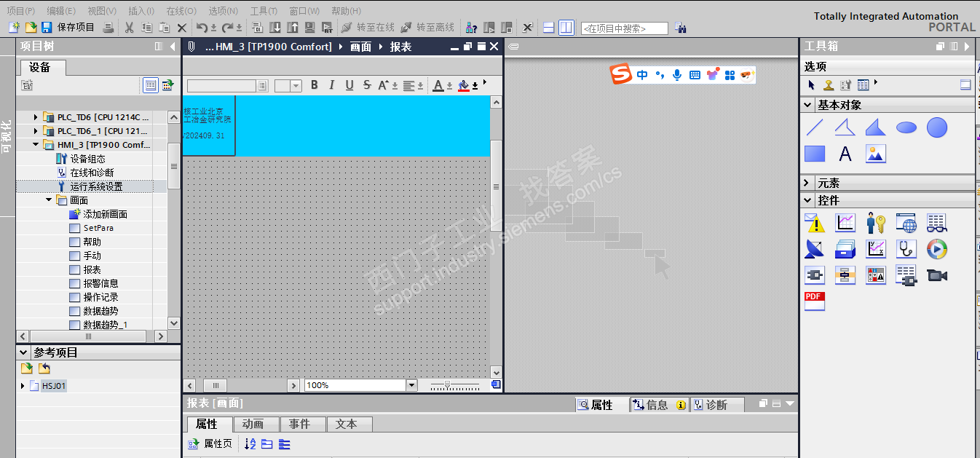Image resolution: width=980 pixels, height=458 pixels.
Task: Click the Print icon in toolbar
Action: [108, 28]
